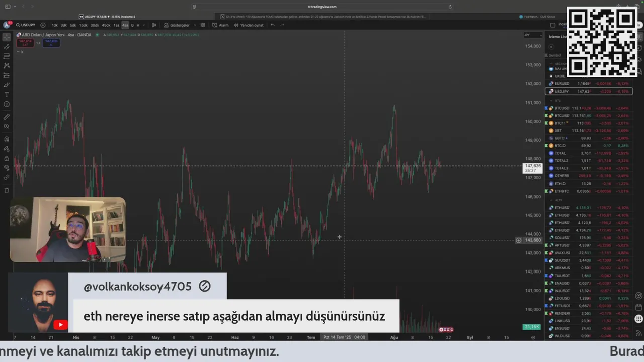
Task: Toggle hide all drawings eye icon
Action: coord(7,168)
